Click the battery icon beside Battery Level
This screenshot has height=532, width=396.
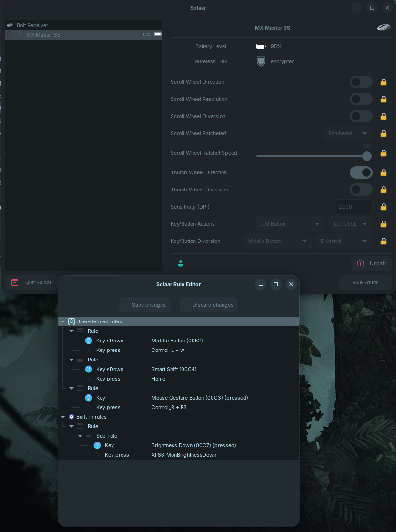(261, 46)
